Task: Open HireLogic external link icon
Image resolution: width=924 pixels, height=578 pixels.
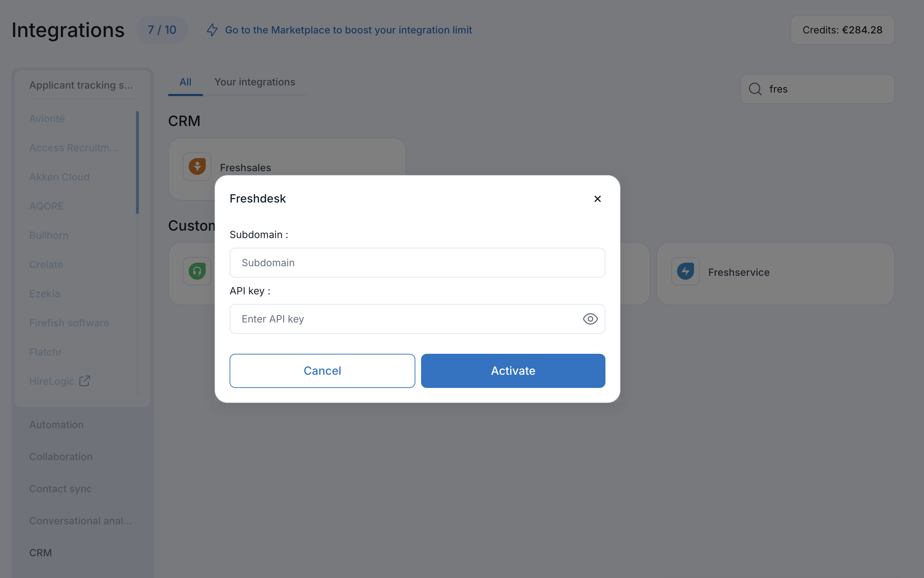Action: pyautogui.click(x=84, y=381)
